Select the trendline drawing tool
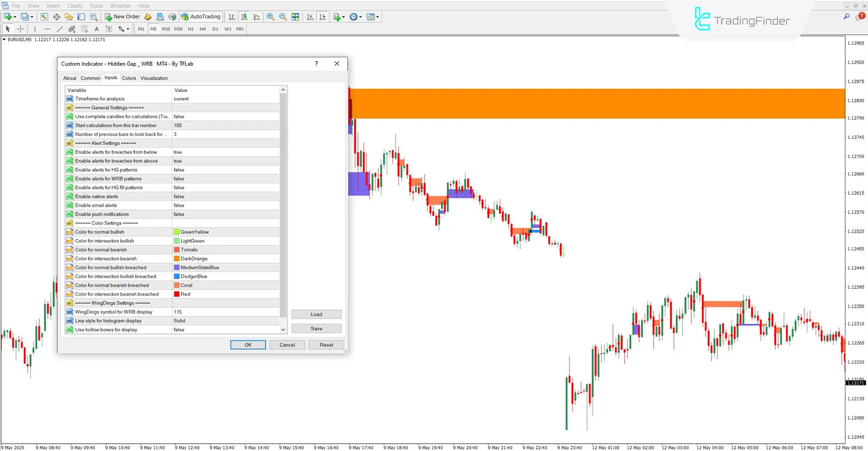The height and width of the screenshot is (451, 868). pyautogui.click(x=59, y=29)
